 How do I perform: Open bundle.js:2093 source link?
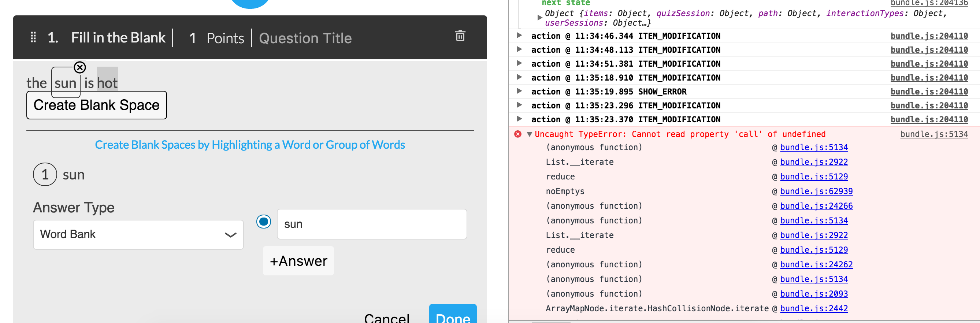point(814,294)
